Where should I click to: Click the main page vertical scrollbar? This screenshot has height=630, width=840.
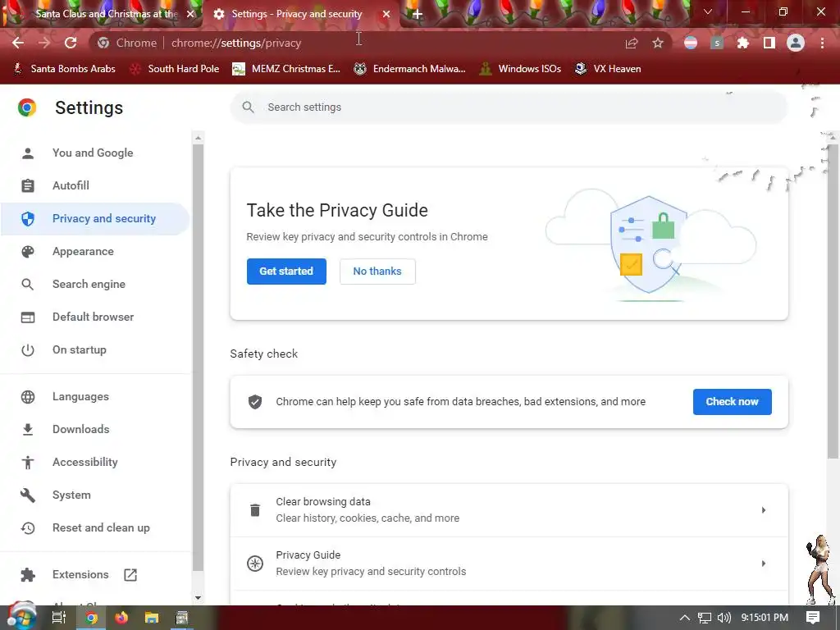coord(833,300)
